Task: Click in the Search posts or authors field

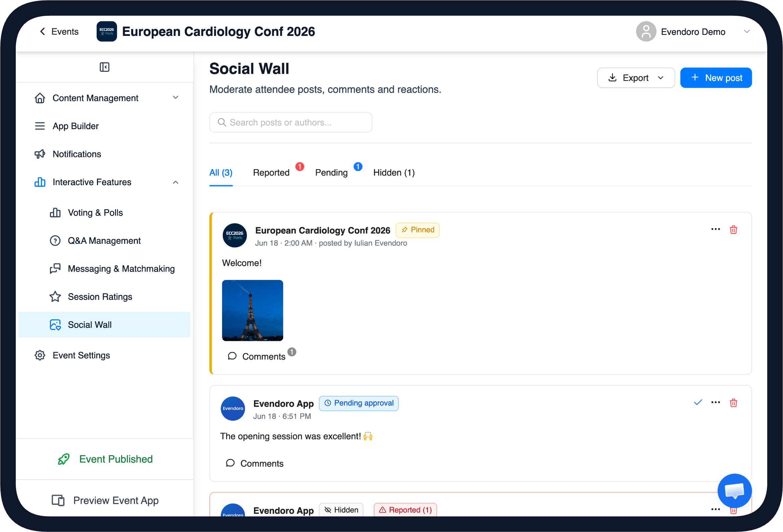Action: [291, 122]
